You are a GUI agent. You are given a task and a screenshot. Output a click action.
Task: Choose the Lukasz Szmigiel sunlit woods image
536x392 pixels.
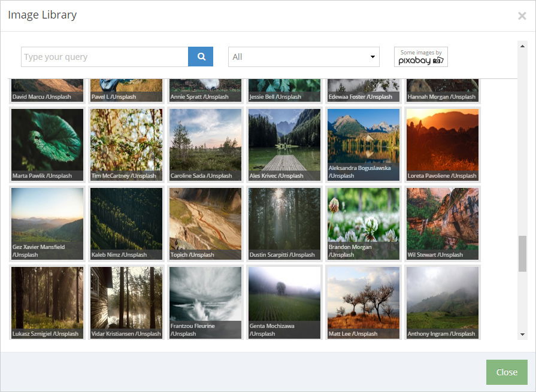47,303
